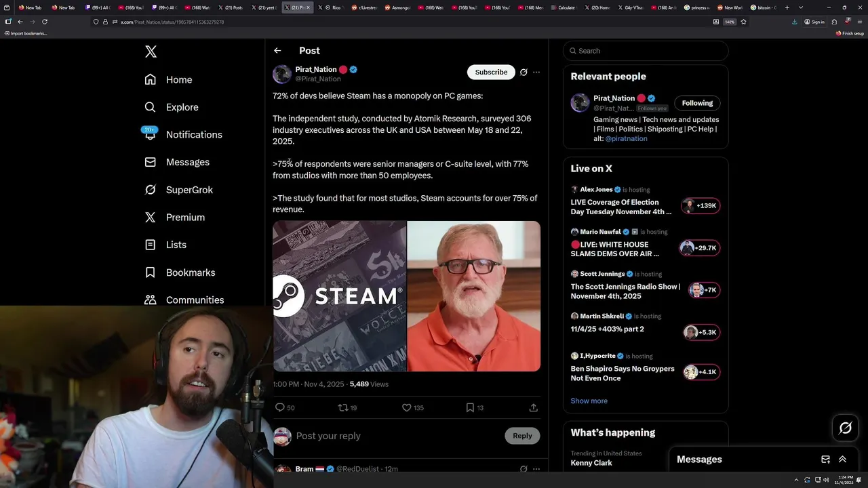Click the back arrow beside Post

pyautogui.click(x=277, y=51)
